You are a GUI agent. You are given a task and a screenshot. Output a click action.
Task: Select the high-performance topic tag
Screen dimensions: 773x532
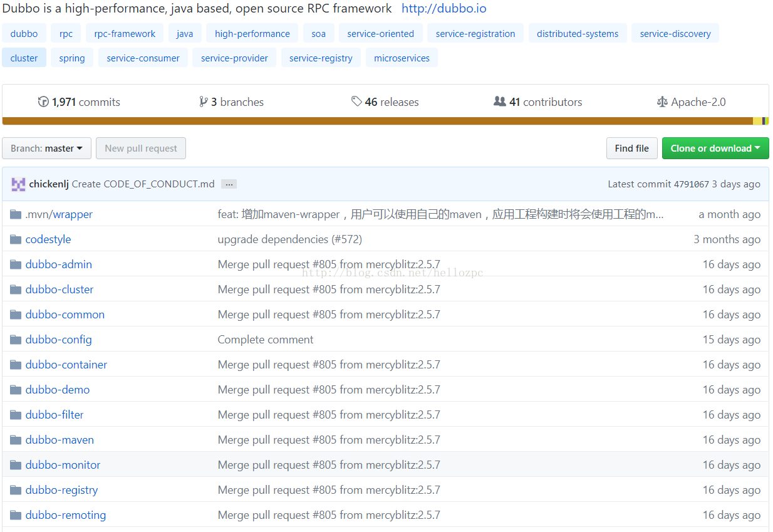(252, 34)
